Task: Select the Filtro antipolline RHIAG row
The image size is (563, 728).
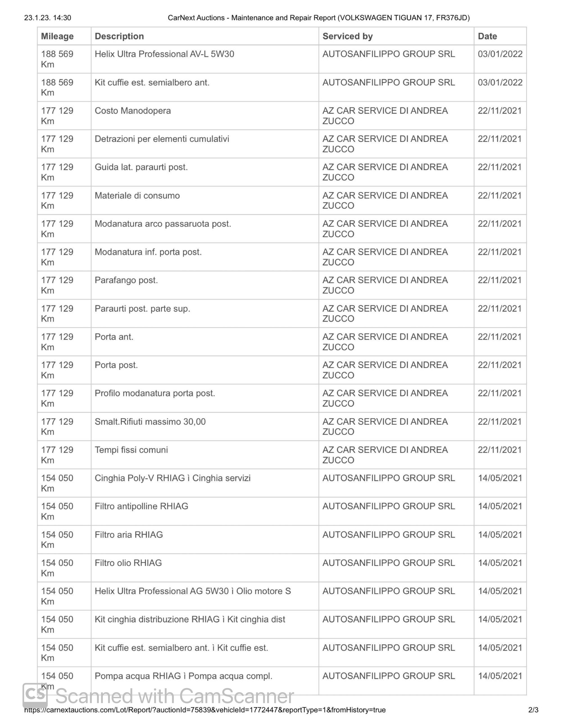Action: [282, 511]
